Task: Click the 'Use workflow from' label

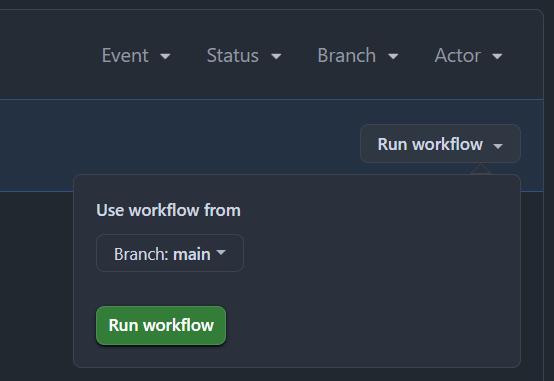Action: click(x=168, y=210)
